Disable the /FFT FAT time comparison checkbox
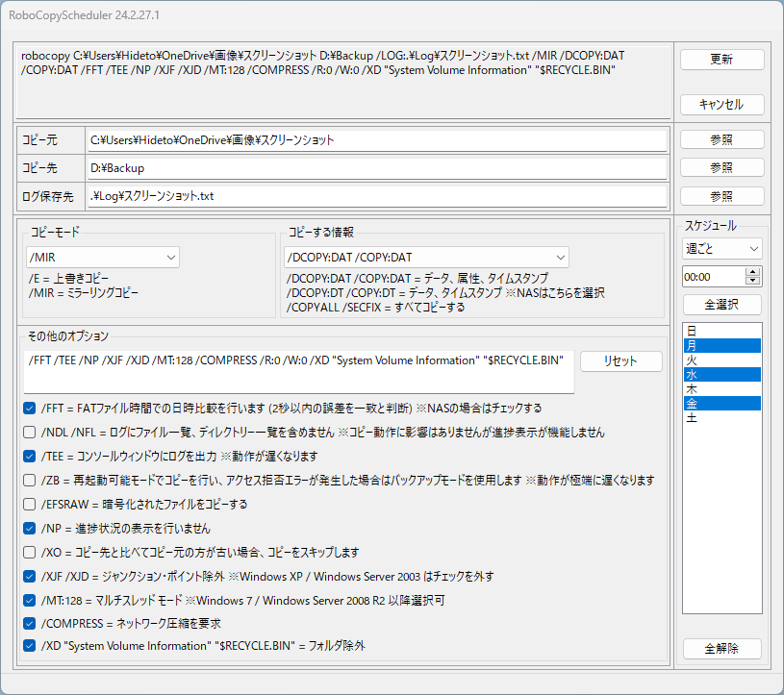Screen dimensions: 784x695 (29, 407)
